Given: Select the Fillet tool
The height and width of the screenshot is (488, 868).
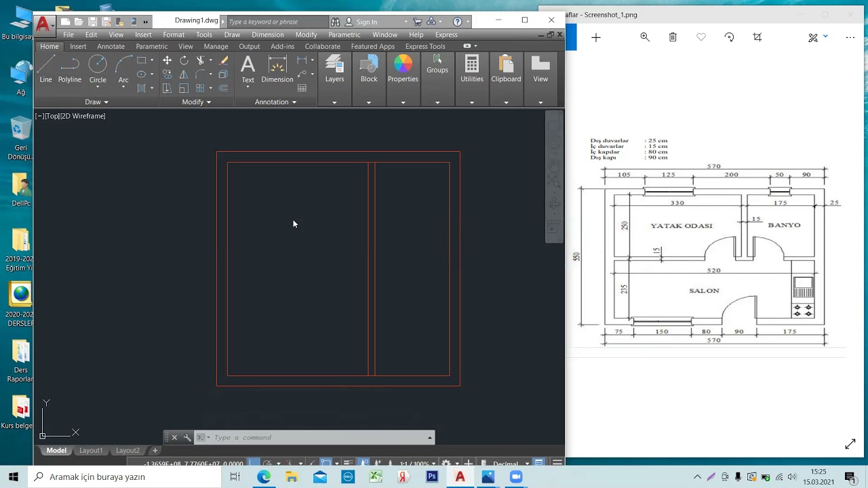Looking at the screenshot, I should 200,74.
